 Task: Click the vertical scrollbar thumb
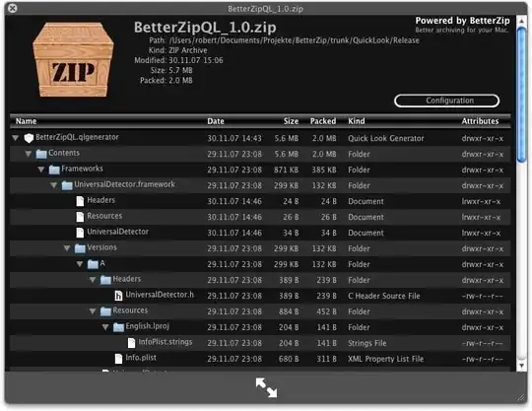tap(521, 95)
